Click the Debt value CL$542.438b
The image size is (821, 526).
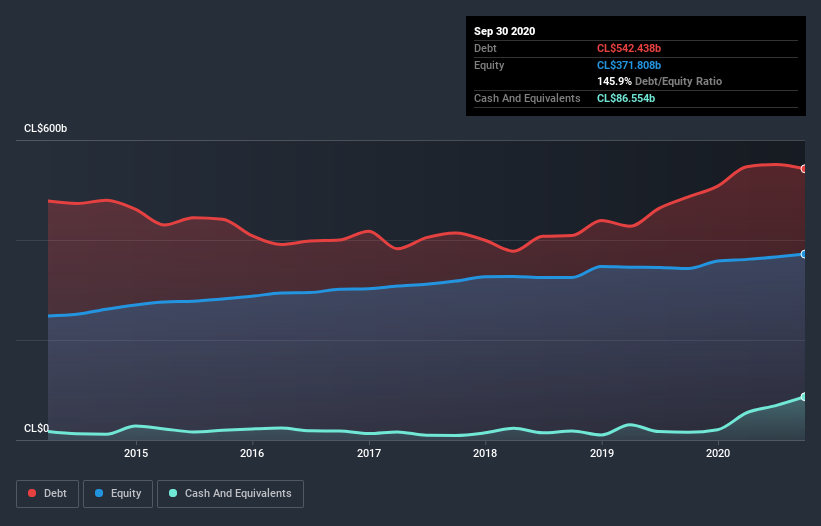(x=629, y=48)
